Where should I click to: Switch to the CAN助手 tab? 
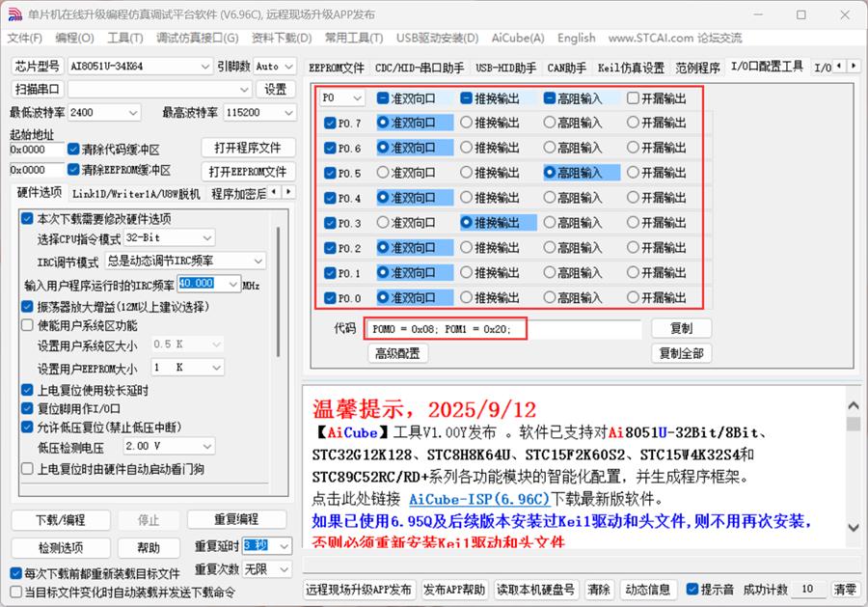tap(566, 68)
